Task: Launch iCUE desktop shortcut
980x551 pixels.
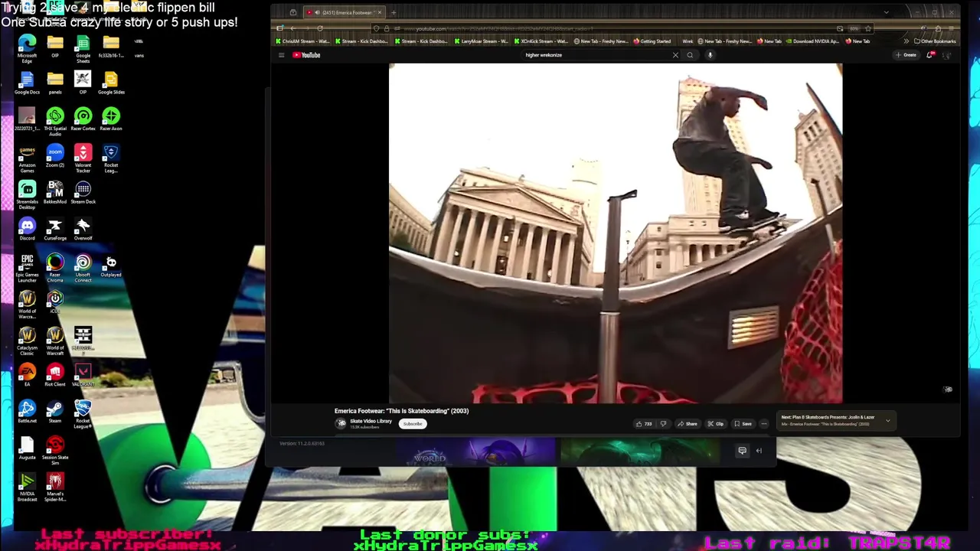Action: 55,302
